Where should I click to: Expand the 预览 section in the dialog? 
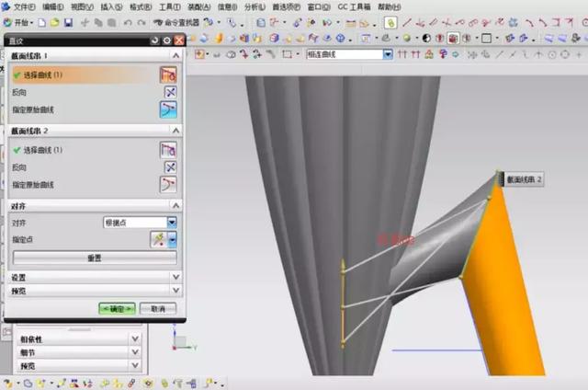pyautogui.click(x=175, y=291)
